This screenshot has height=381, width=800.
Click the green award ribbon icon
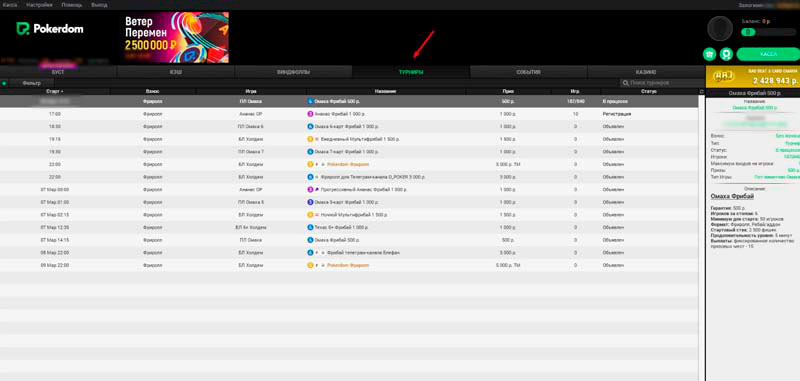click(727, 54)
